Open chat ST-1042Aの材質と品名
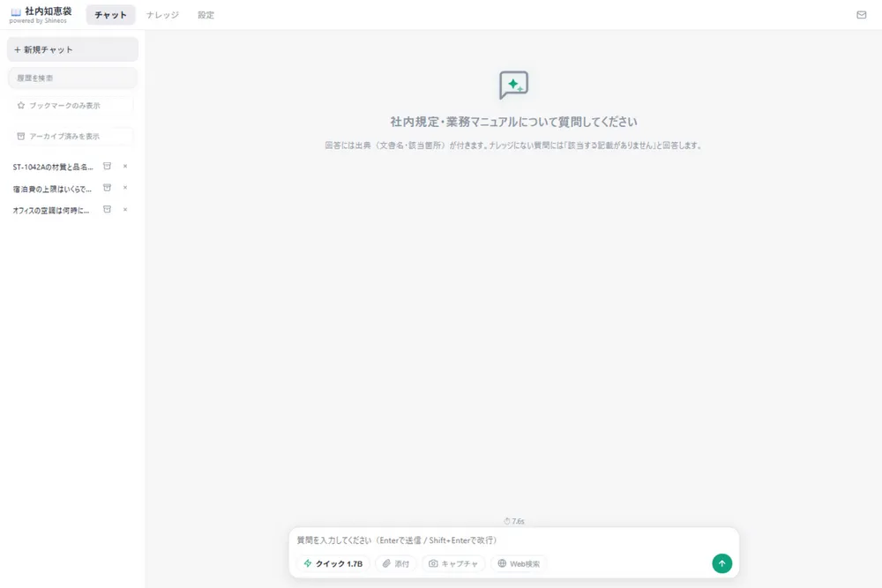Screen dimensions: 882x588 (x=53, y=167)
